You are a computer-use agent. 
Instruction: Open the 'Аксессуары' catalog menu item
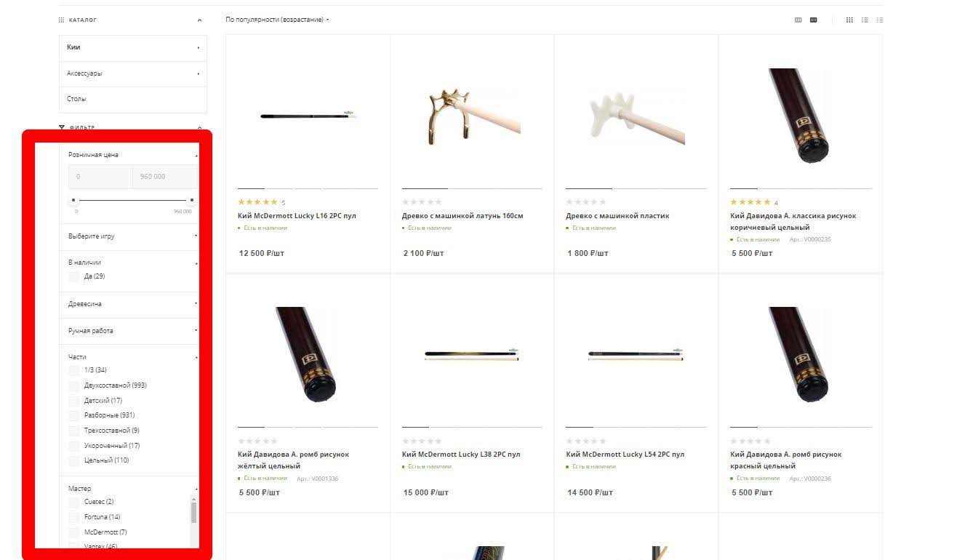(132, 73)
